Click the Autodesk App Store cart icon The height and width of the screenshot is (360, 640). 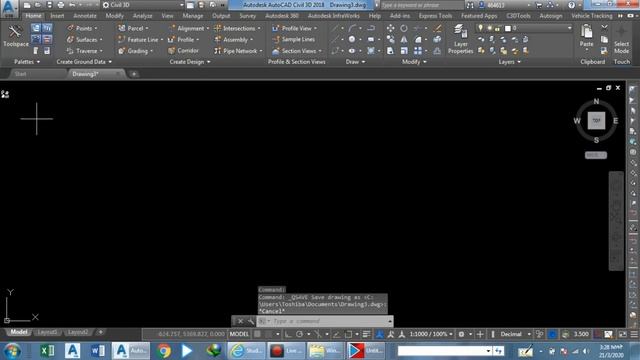539,5
